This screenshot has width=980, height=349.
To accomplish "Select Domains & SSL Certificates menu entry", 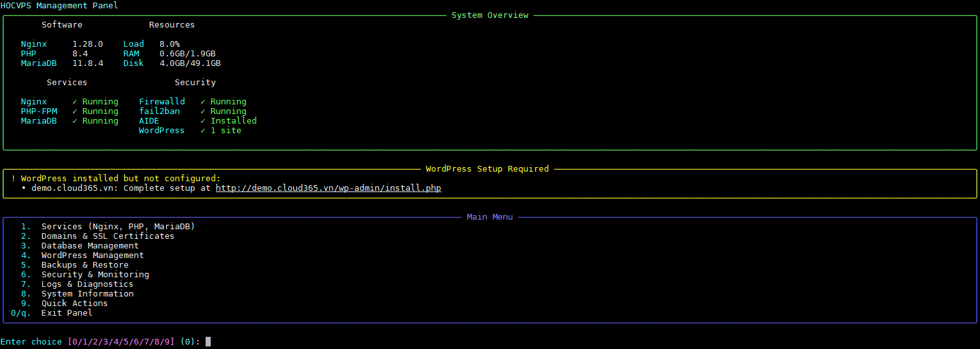I will coord(108,236).
